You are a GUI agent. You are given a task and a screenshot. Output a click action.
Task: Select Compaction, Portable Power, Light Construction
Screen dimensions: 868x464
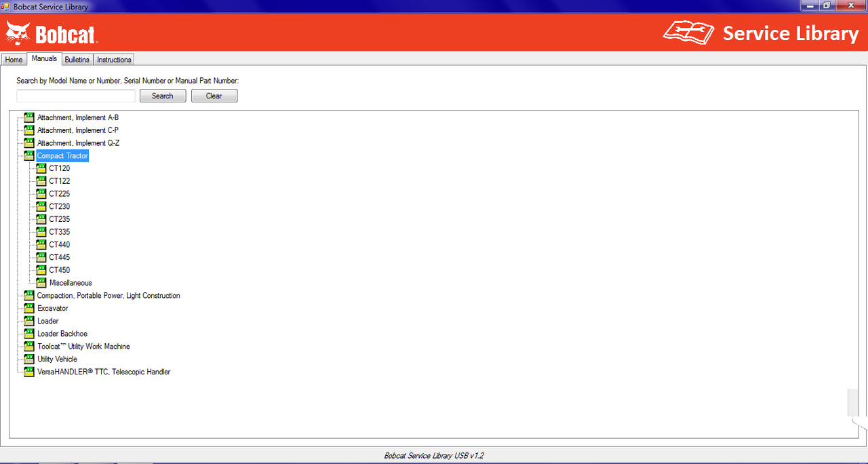[108, 296]
